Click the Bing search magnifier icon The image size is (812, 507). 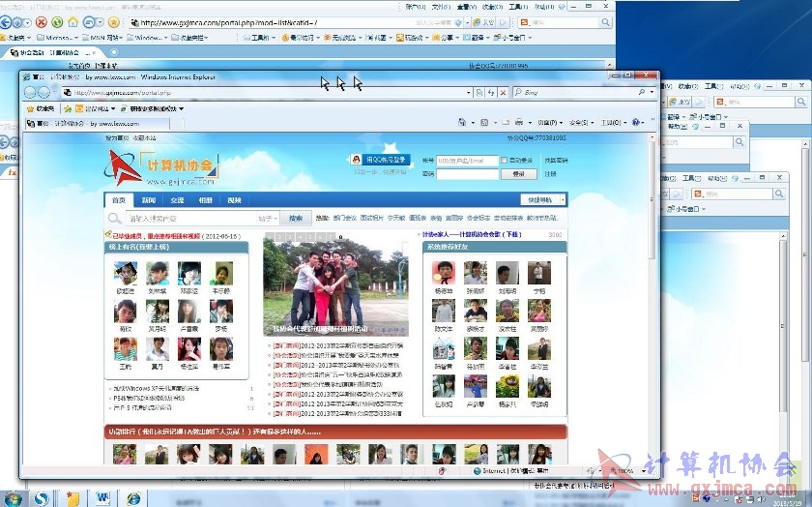click(x=642, y=92)
